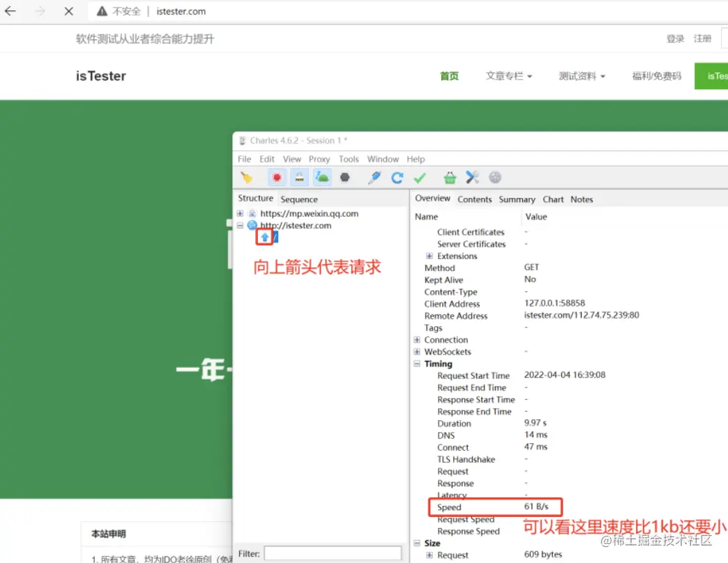This screenshot has width=728, height=563.
Task: Select the DNS 14 ms value
Action: point(536,435)
